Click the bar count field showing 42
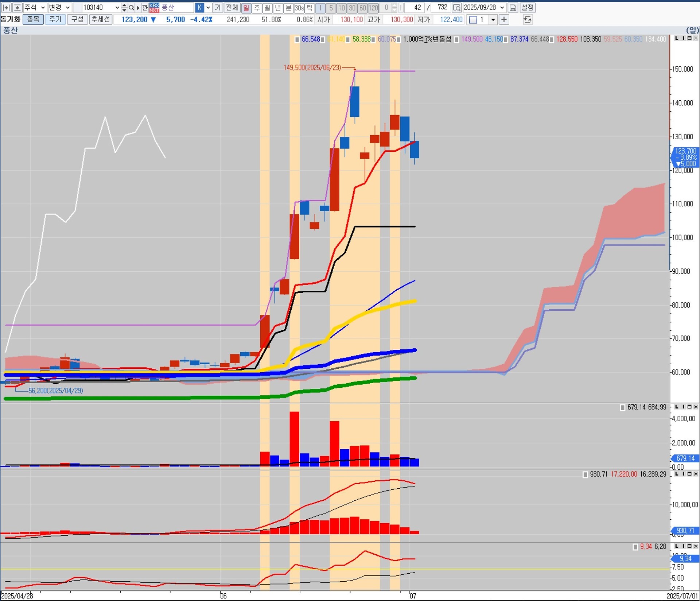700x601 pixels. pos(414,8)
